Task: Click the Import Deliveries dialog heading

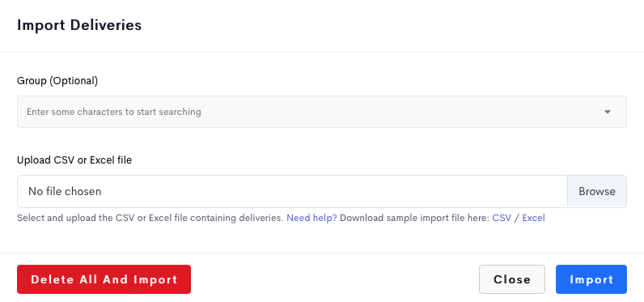Action: pyautogui.click(x=79, y=25)
